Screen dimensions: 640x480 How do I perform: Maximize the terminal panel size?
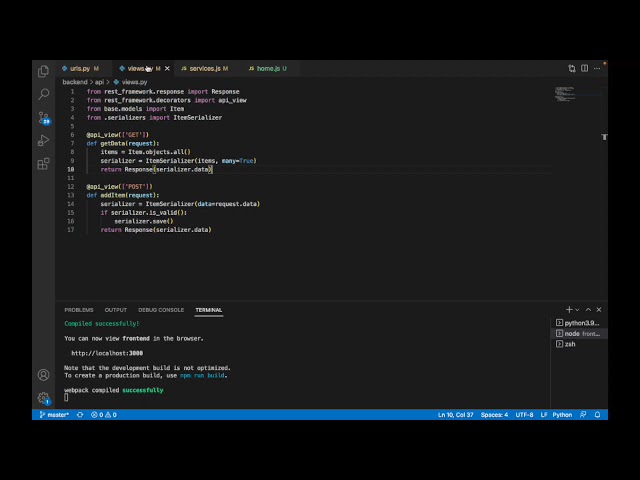coord(588,310)
